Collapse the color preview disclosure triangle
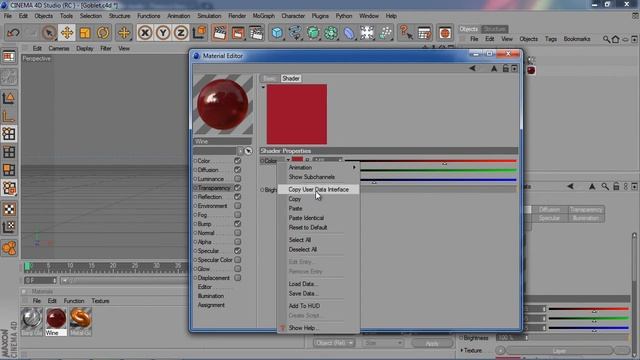The width and height of the screenshot is (640, 360). click(x=263, y=87)
